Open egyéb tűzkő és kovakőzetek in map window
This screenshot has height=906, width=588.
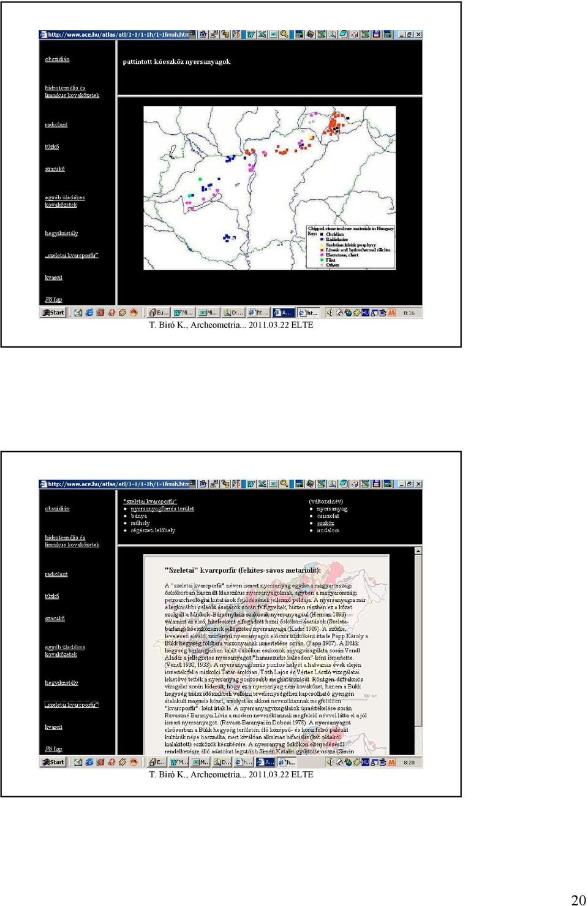tap(64, 201)
